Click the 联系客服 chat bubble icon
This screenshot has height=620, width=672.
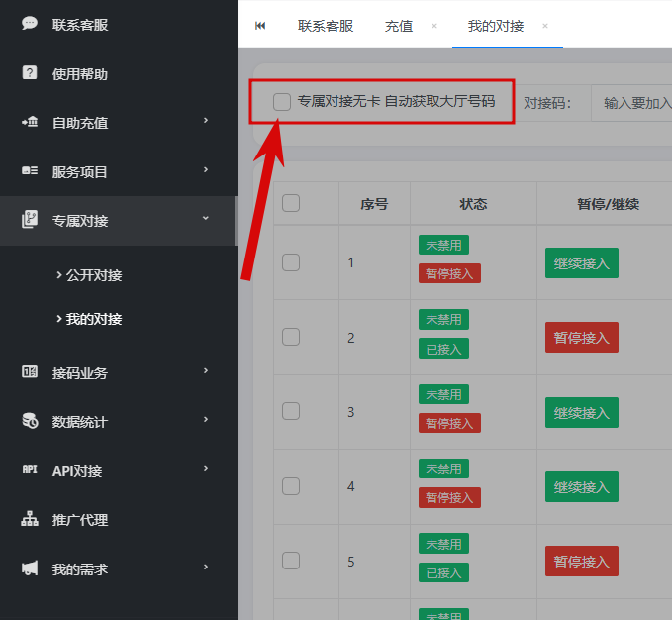point(30,23)
